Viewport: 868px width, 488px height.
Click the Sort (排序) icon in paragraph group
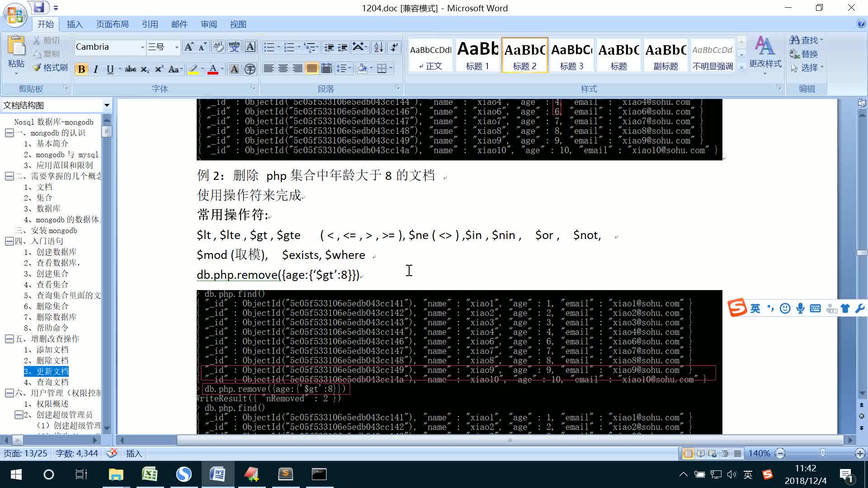378,47
